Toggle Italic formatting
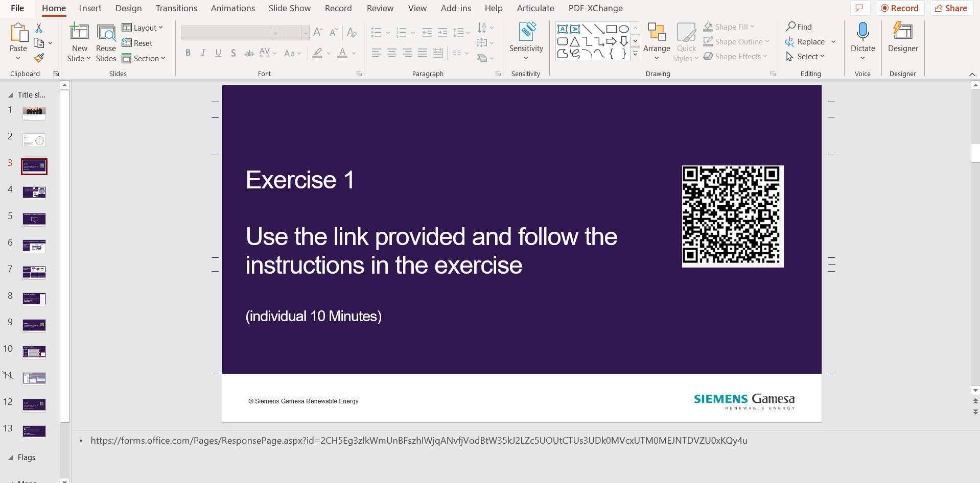 pos(203,53)
